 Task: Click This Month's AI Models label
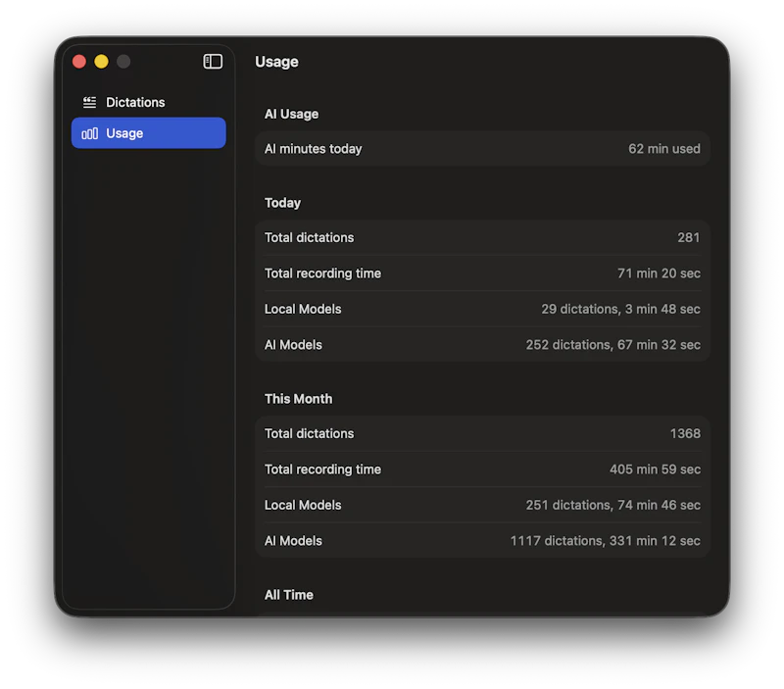tap(293, 541)
